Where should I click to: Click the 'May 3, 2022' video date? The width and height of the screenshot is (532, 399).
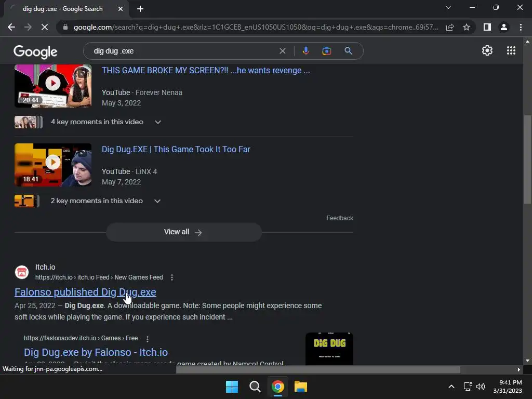[x=121, y=103]
